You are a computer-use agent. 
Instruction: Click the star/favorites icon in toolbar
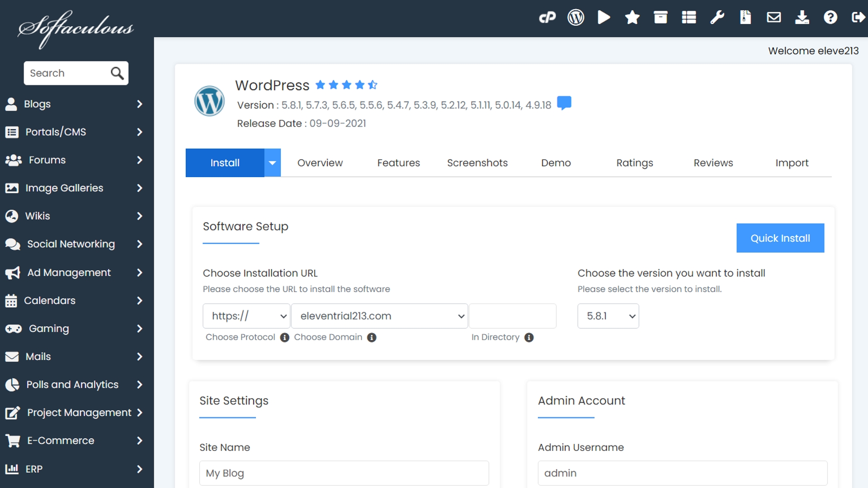pos(630,18)
